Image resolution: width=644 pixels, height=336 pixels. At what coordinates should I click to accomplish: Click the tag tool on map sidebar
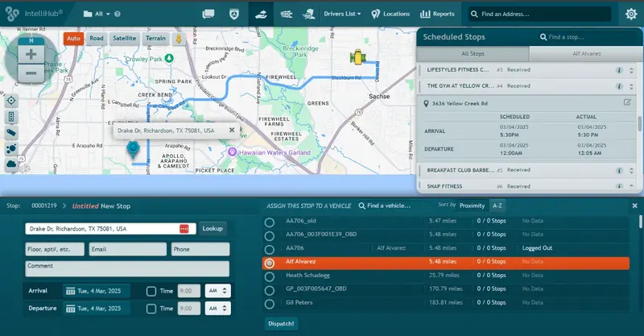[x=11, y=133]
